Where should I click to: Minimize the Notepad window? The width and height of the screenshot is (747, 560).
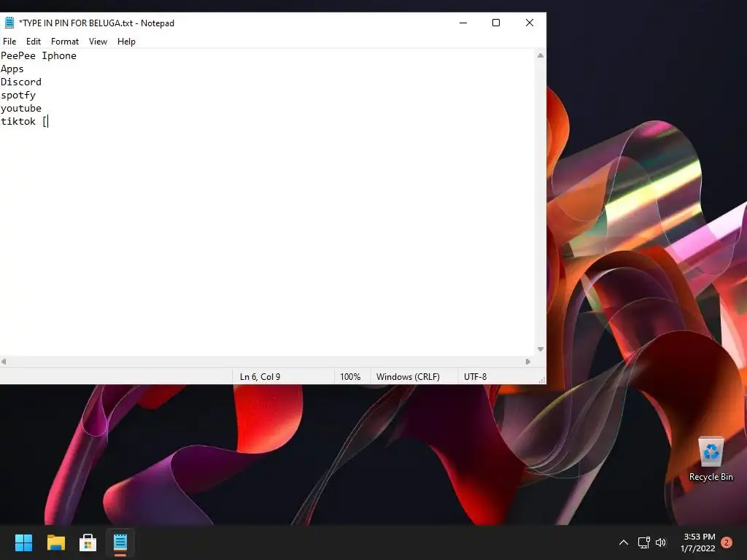coord(463,23)
